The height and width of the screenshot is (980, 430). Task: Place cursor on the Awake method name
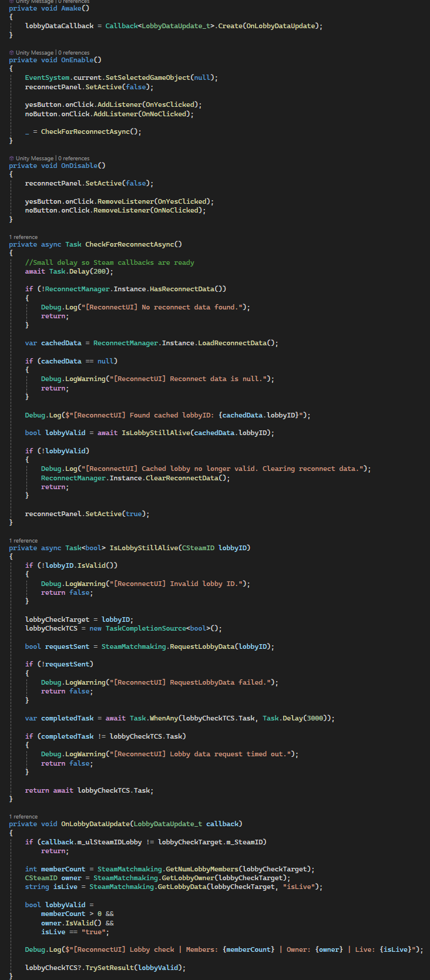coord(71,8)
